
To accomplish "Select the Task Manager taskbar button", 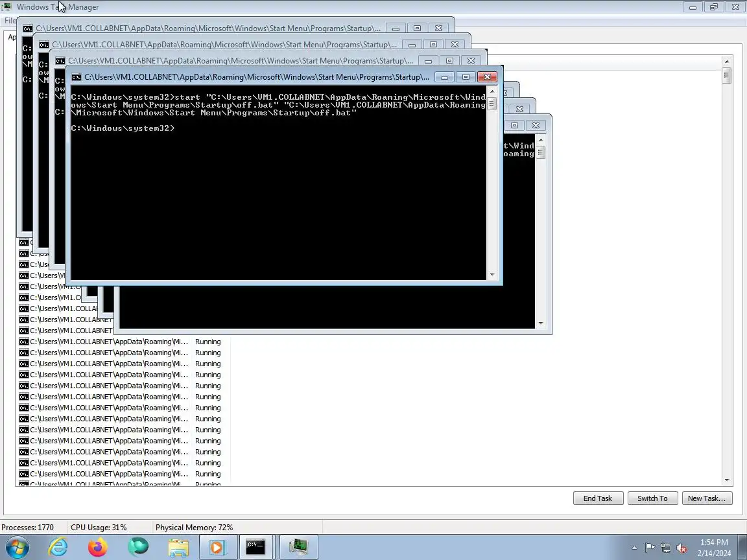I will click(299, 547).
